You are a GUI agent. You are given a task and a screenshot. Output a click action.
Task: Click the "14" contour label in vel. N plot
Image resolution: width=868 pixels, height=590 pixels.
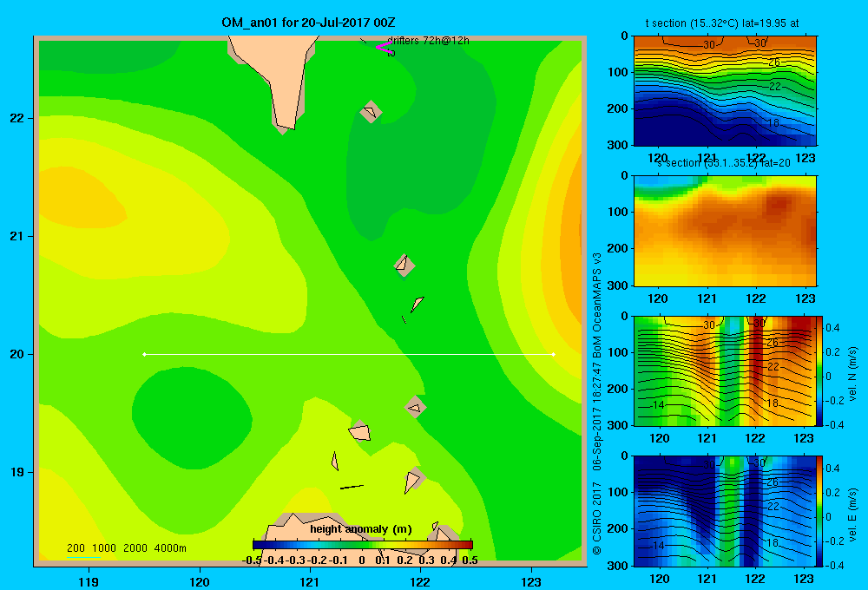tap(658, 405)
